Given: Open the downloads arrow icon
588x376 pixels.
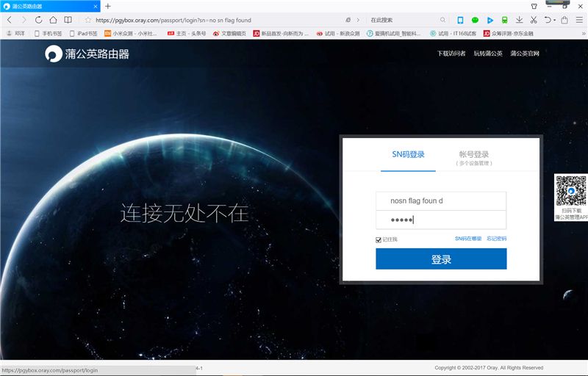Looking at the screenshot, I should [x=520, y=20].
